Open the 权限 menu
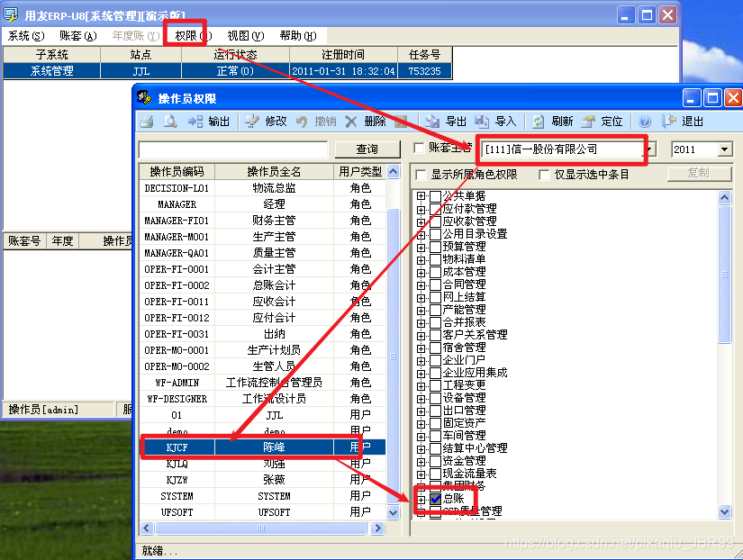Viewport: 743px width, 560px height. (x=193, y=36)
